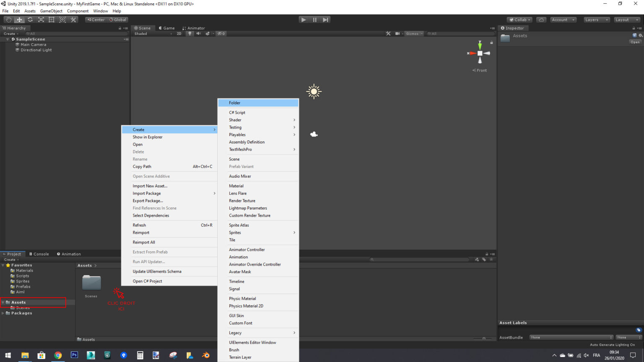
Task: Mute scene audio in the Scene view
Action: point(198,34)
